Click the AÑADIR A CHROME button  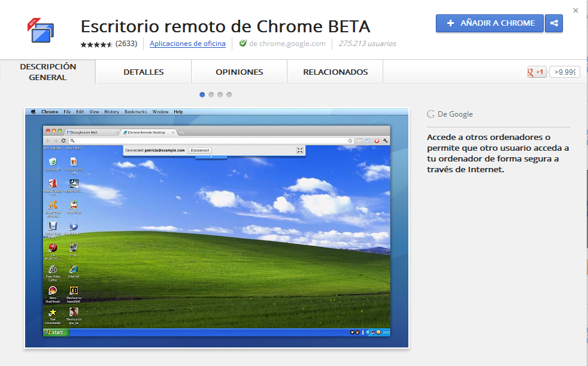[x=489, y=23]
